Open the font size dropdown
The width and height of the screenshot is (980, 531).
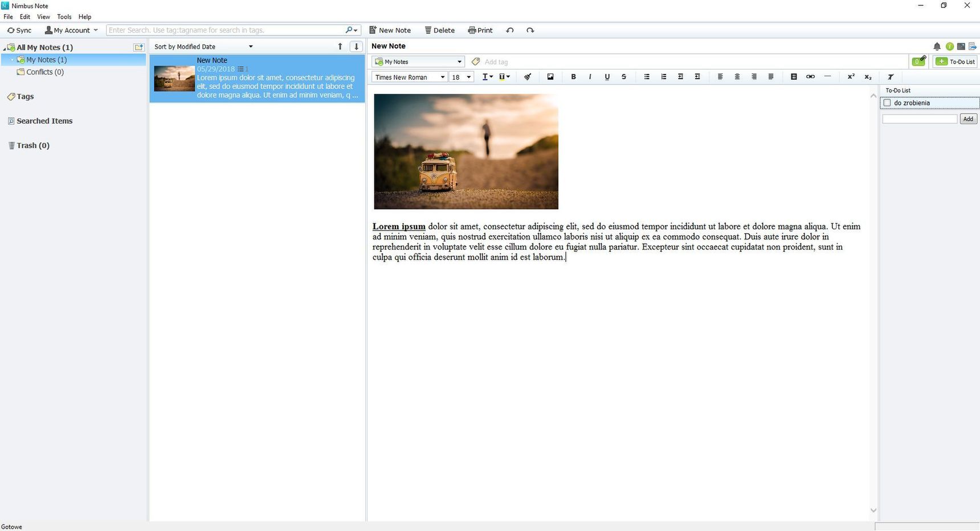[462, 77]
